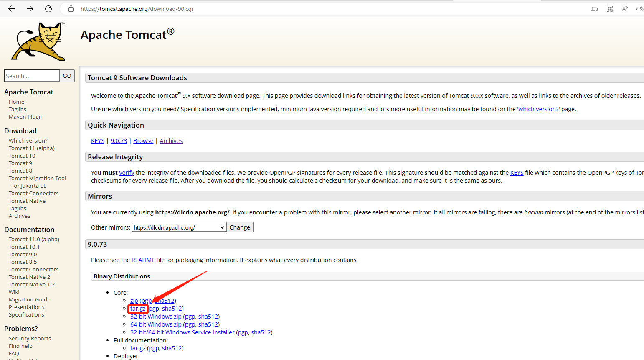Open Archives in Quick Navigation
644x360 pixels.
(x=171, y=141)
